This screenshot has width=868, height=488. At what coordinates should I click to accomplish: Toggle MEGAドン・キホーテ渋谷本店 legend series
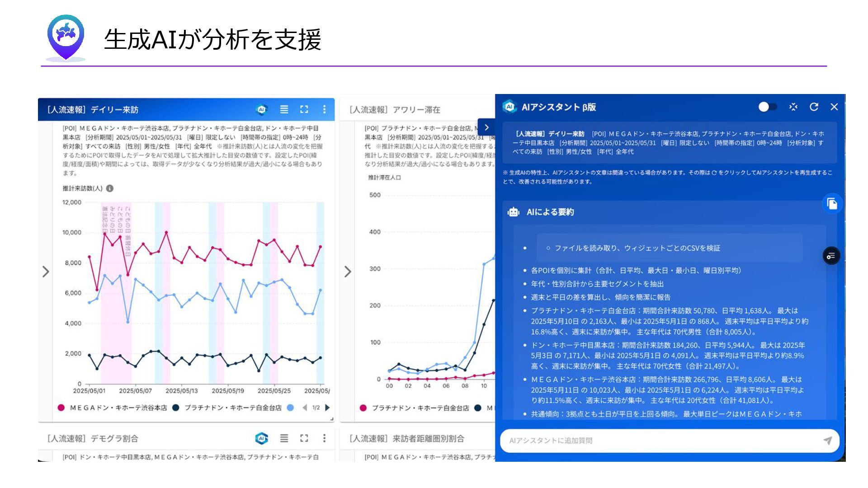(118, 408)
